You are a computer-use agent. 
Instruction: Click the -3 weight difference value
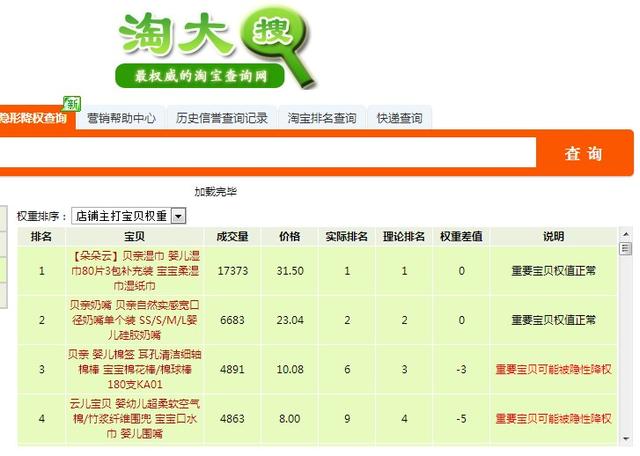[461, 369]
